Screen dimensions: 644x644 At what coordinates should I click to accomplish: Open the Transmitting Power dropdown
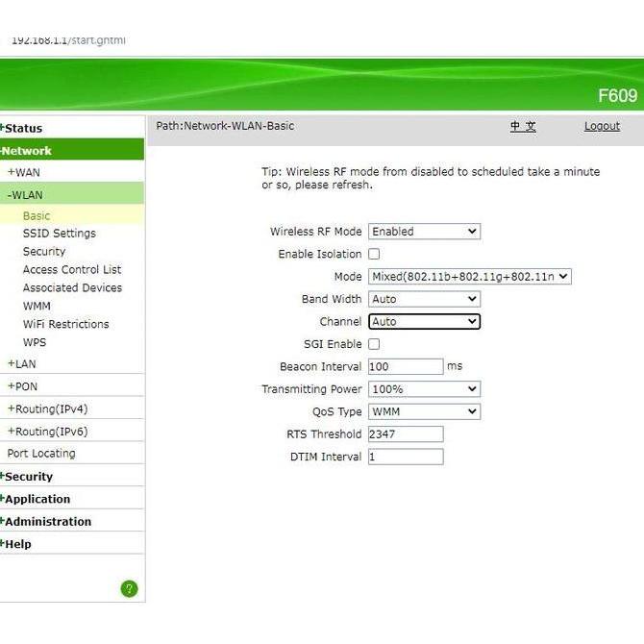point(424,389)
